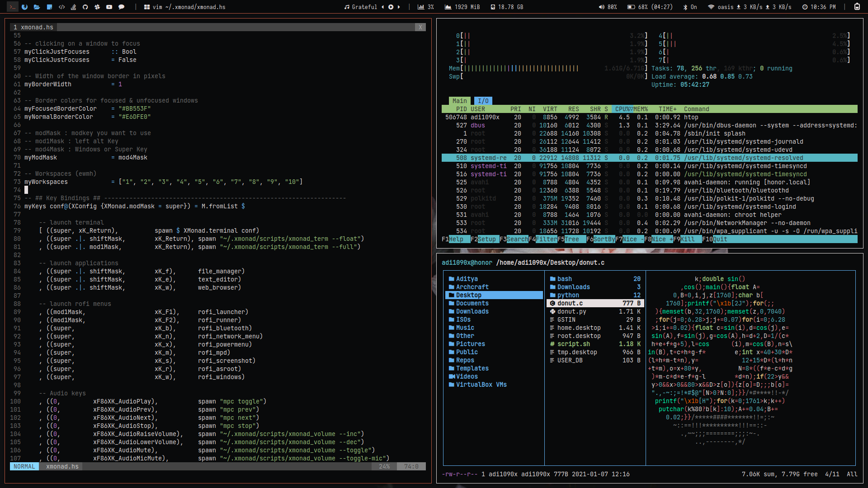Toggle Bluetooth On indicator
Image resolution: width=868 pixels, height=488 pixels.
point(690,7)
